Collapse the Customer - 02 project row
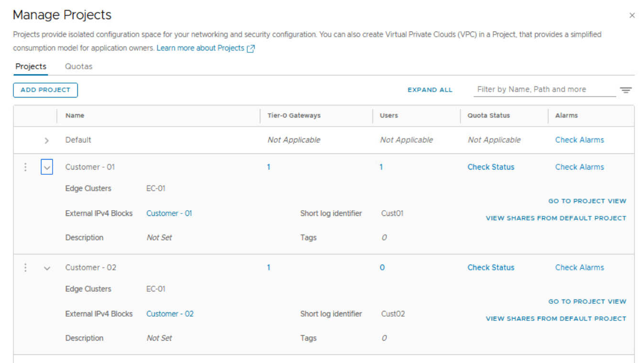Image resolution: width=644 pixels, height=363 pixels. [x=47, y=268]
